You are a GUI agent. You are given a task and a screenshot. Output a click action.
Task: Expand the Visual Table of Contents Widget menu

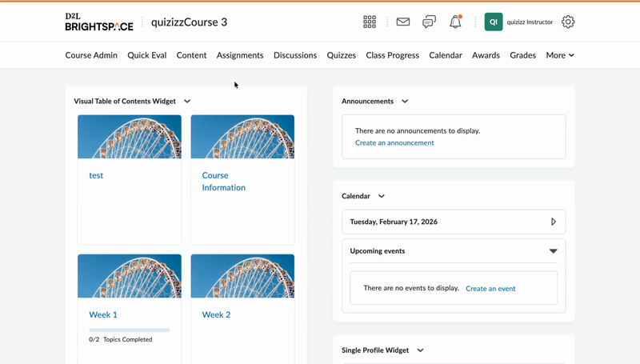coord(187,102)
